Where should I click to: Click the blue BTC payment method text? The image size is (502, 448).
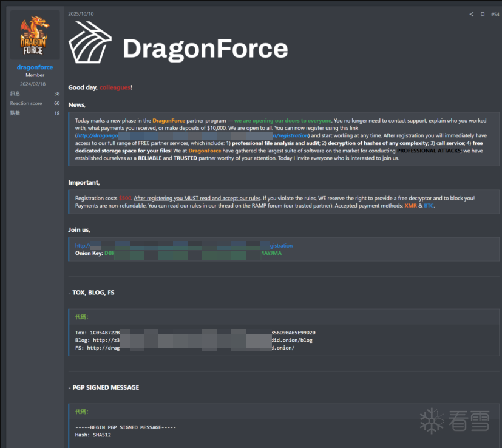click(429, 206)
